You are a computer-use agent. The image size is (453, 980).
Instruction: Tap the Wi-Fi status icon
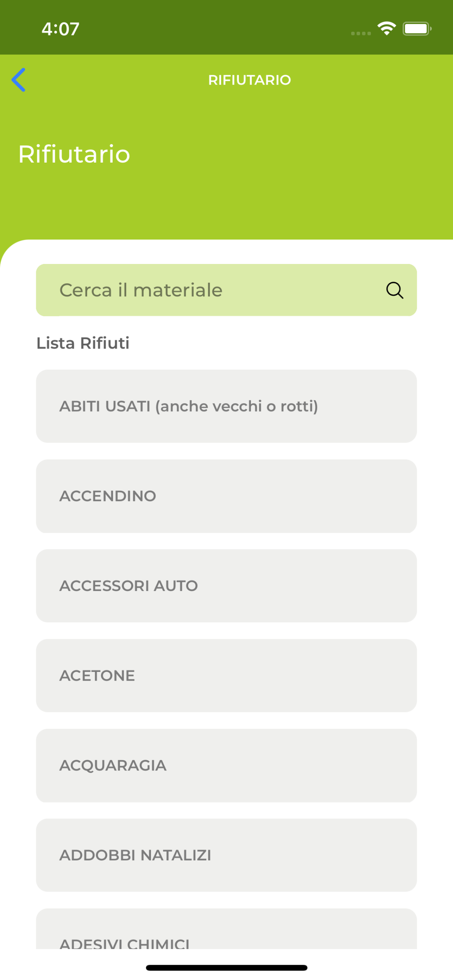pos(386,28)
